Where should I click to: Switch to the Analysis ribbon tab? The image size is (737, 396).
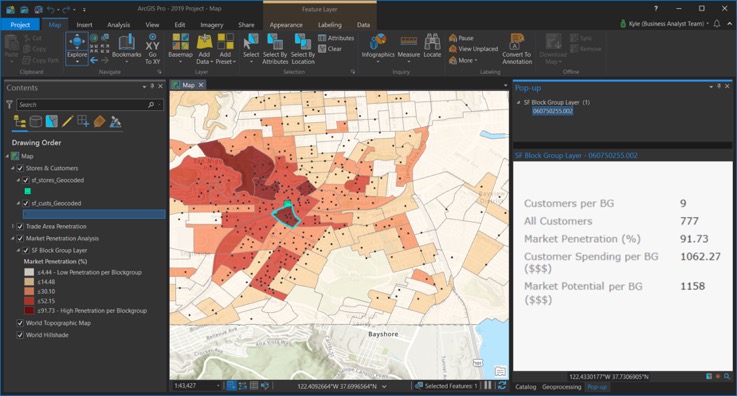point(118,25)
